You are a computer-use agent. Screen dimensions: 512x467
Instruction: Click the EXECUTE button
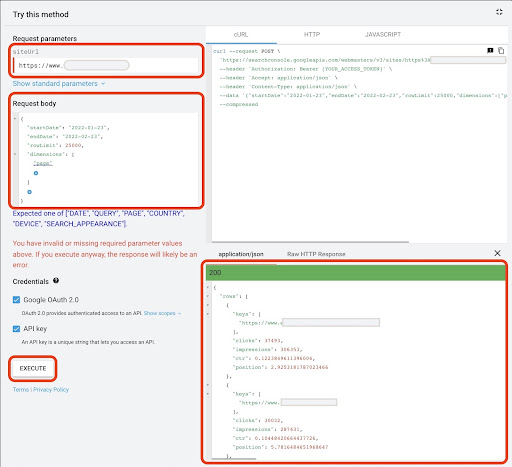click(33, 368)
